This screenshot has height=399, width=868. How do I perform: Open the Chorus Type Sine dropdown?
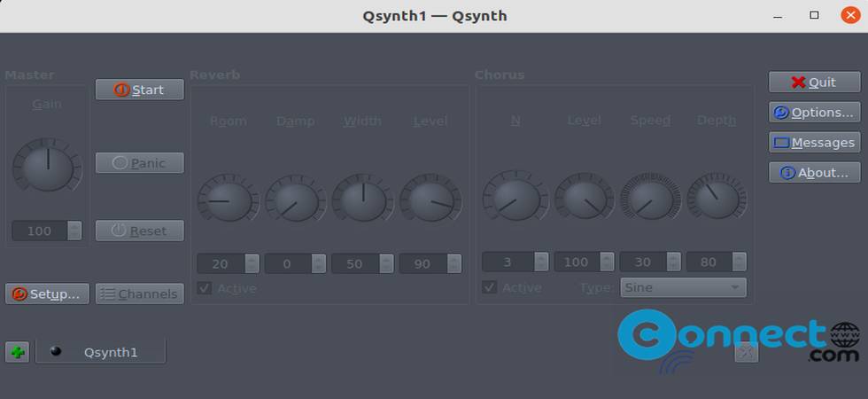coord(683,287)
